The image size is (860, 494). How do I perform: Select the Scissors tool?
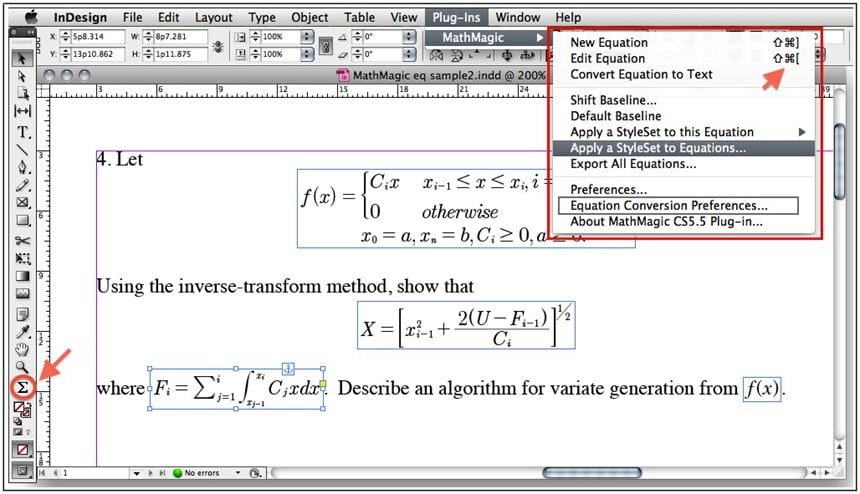(x=22, y=241)
